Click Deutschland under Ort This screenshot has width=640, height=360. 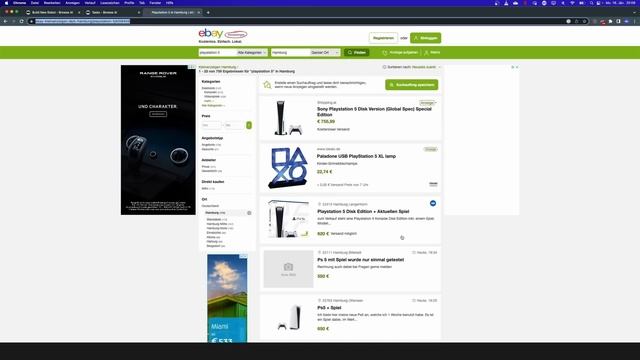(x=210, y=206)
